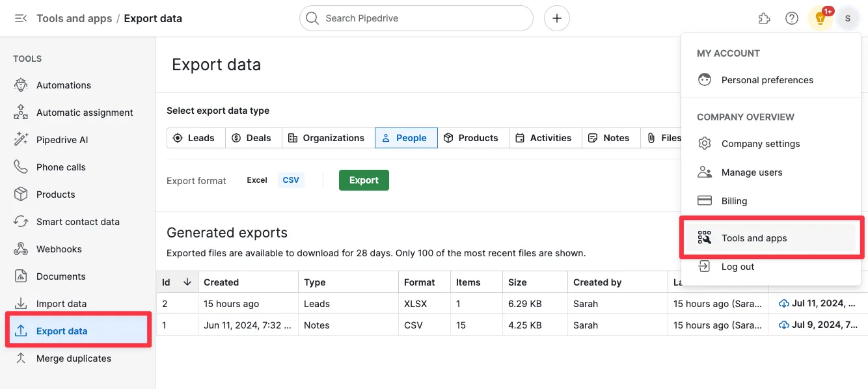Click the Billing card icon
The width and height of the screenshot is (868, 389).
coord(705,201)
